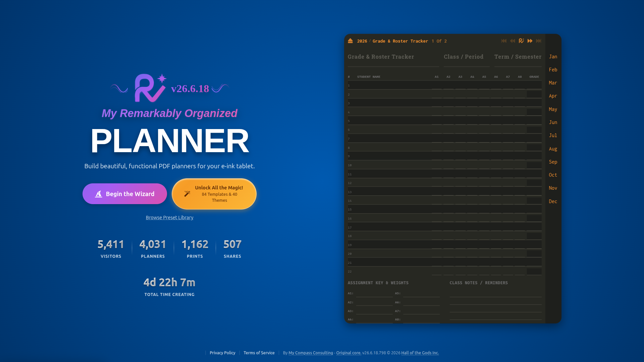Open the Privacy Policy link
The height and width of the screenshot is (362, 644).
222,353
